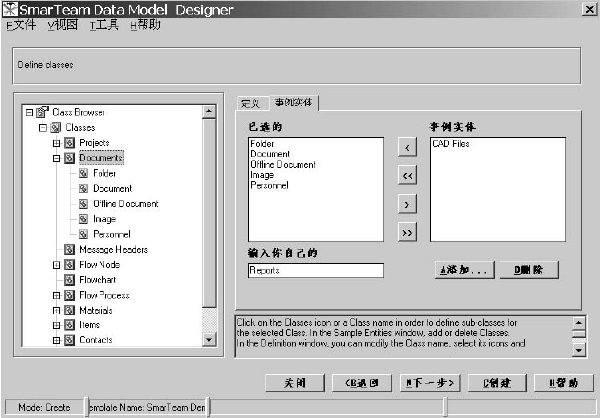The width and height of the screenshot is (600, 418).
Task: Click the 关闭 close button
Action: 295,383
